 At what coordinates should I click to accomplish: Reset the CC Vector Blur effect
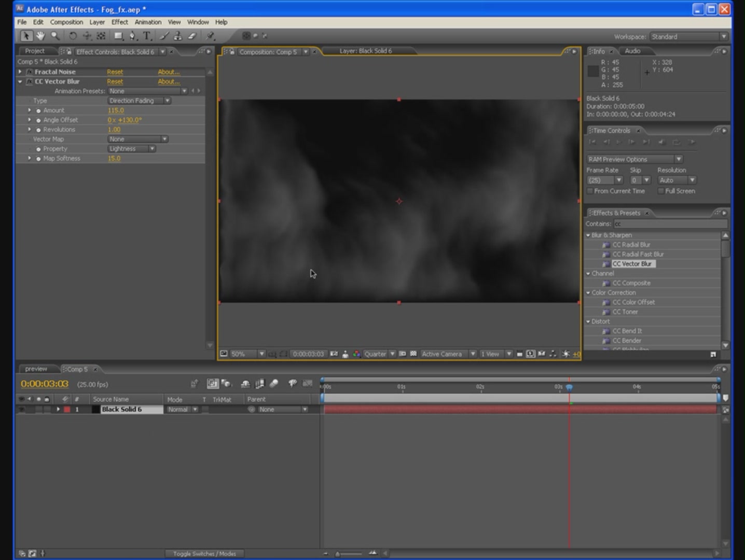coord(115,81)
